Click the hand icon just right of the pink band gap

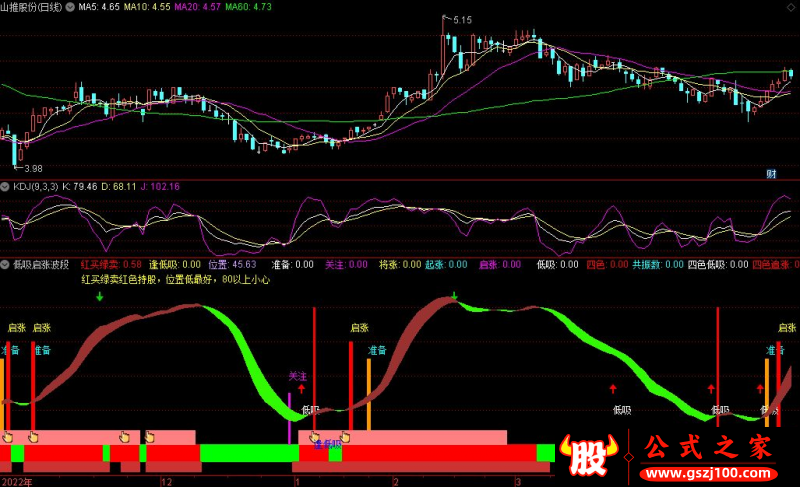(x=149, y=437)
